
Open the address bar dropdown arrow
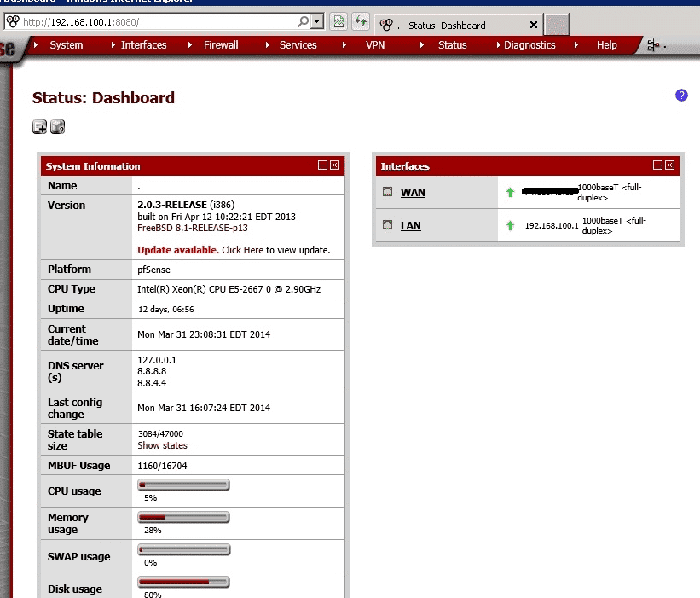pyautogui.click(x=317, y=22)
